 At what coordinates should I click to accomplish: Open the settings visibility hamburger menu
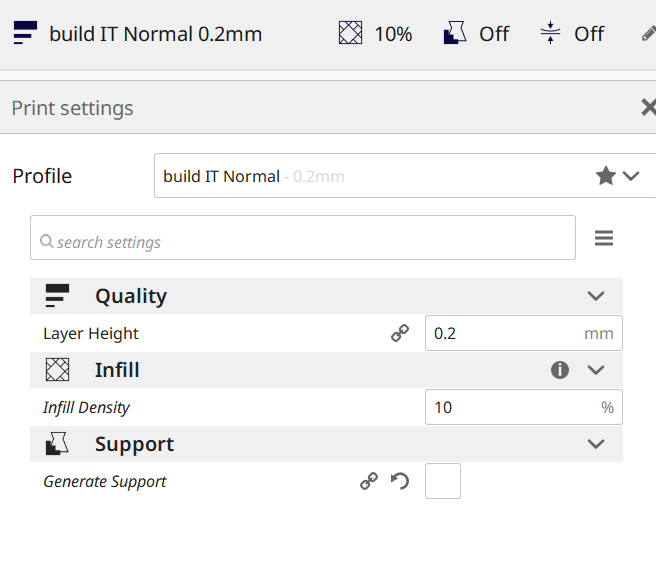604,238
